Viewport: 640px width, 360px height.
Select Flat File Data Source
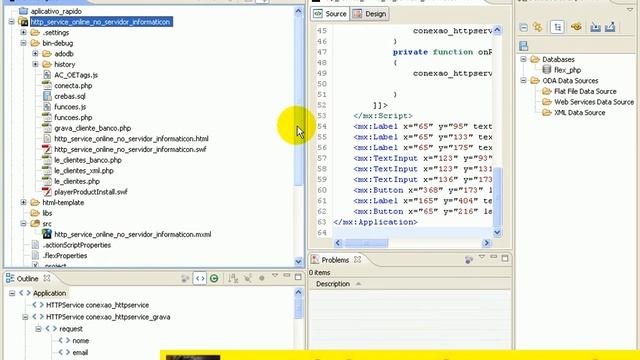pyautogui.click(x=585, y=91)
